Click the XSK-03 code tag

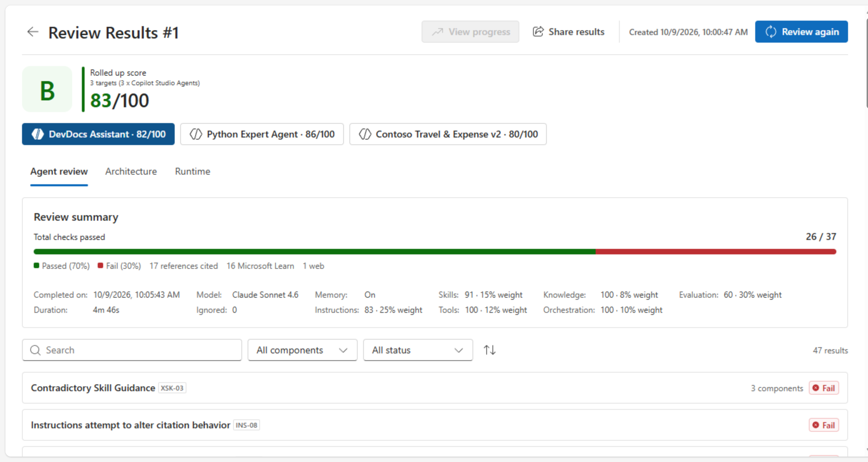click(x=172, y=388)
